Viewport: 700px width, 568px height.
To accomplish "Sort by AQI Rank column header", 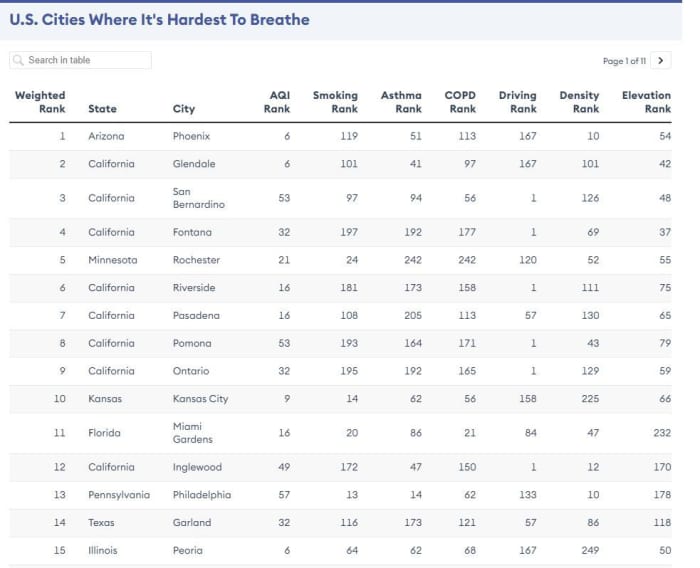I will tap(277, 102).
